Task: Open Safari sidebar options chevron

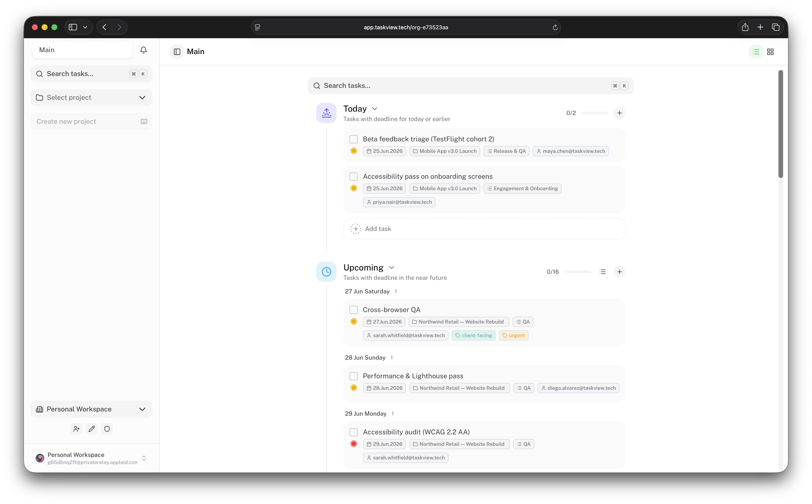Action: tap(85, 27)
